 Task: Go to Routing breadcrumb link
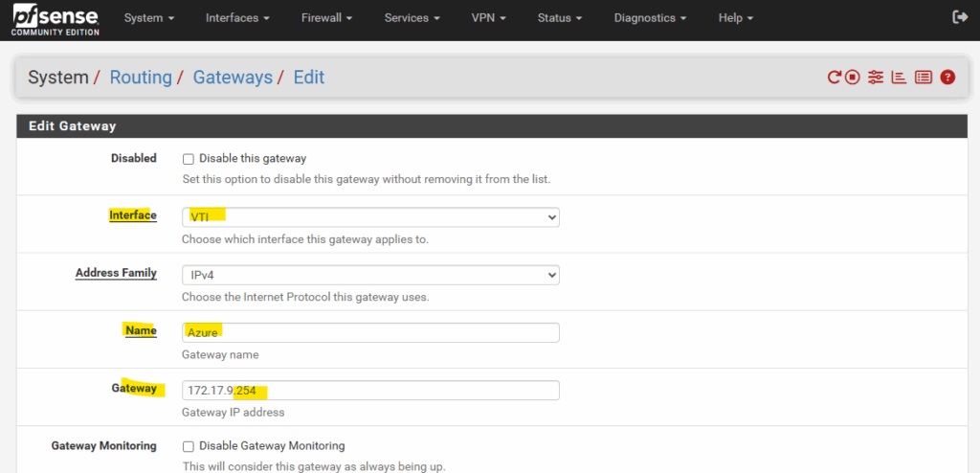tap(141, 78)
